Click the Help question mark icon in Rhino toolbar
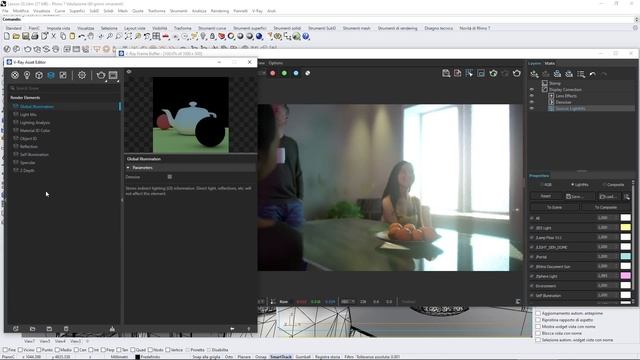 (306, 36)
